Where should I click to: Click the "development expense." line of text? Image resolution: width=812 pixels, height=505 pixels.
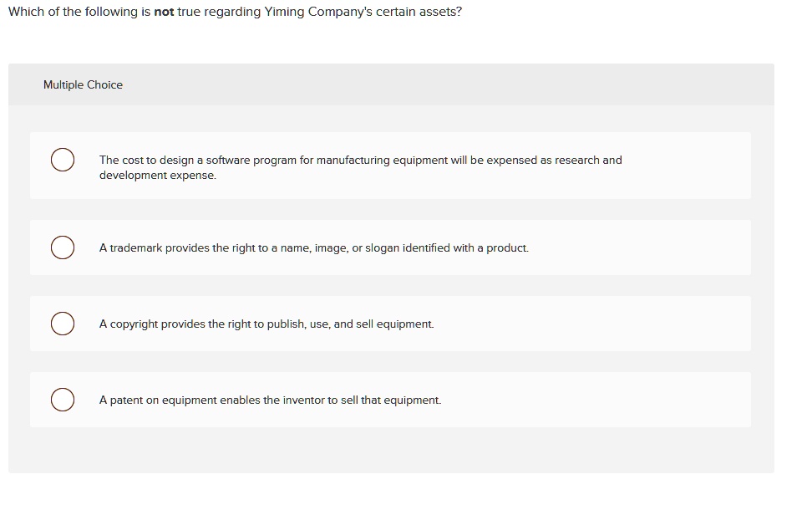(157, 176)
